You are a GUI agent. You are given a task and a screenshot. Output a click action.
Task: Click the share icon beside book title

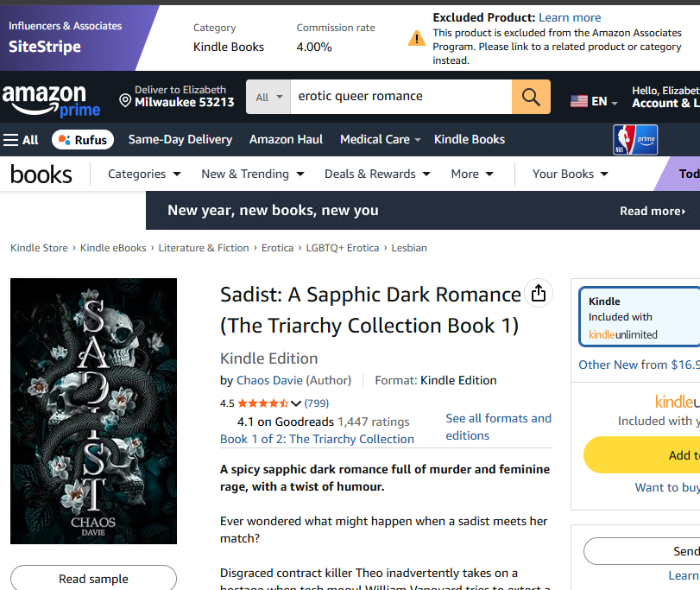click(539, 294)
